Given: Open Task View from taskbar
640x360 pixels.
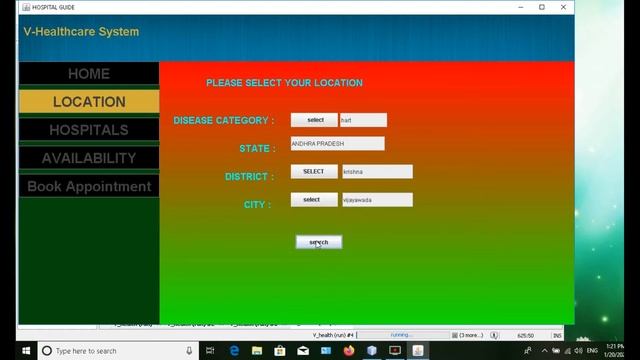Looking at the screenshot, I should pos(210,351).
